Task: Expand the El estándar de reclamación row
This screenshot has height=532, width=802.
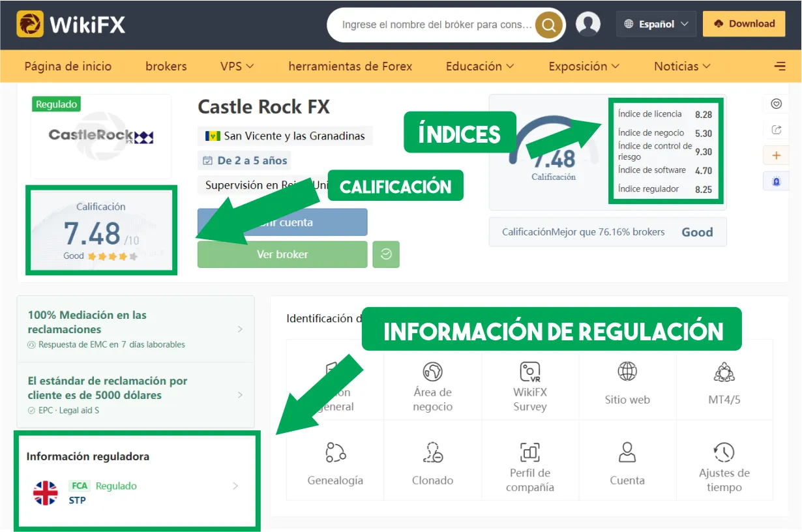Action: (136, 394)
